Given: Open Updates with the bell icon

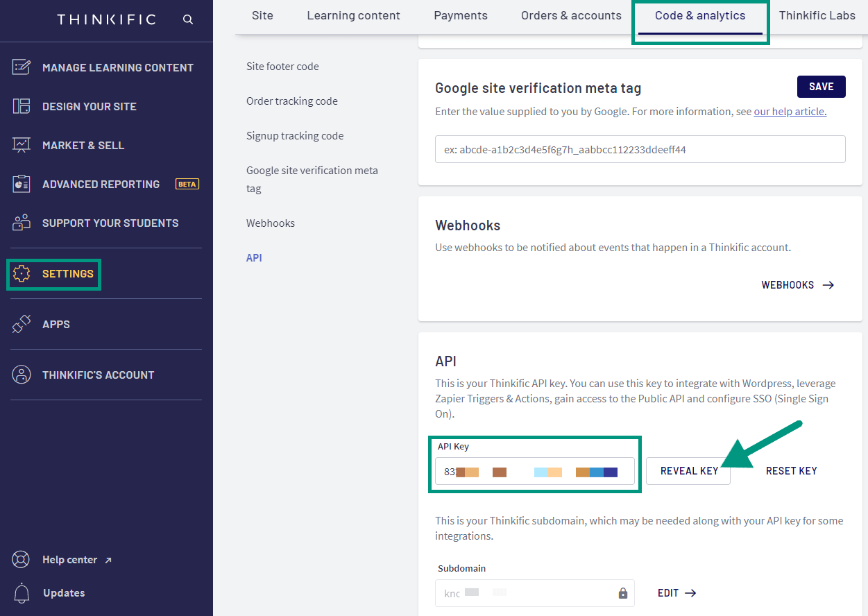Looking at the screenshot, I should 22,592.
